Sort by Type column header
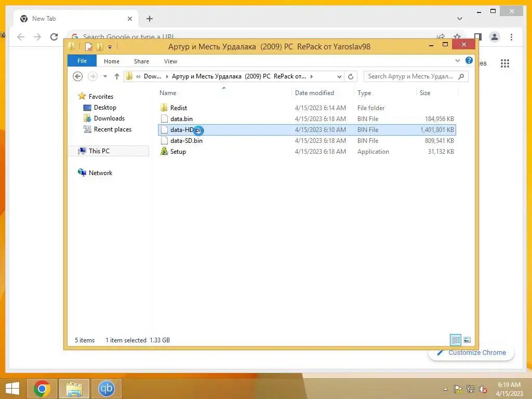Viewport: 532px width, 399px height. click(x=364, y=92)
